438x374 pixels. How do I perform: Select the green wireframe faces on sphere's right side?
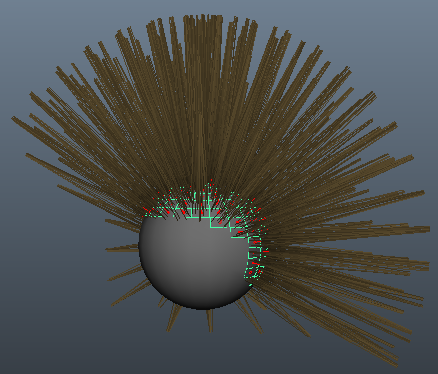click(254, 257)
